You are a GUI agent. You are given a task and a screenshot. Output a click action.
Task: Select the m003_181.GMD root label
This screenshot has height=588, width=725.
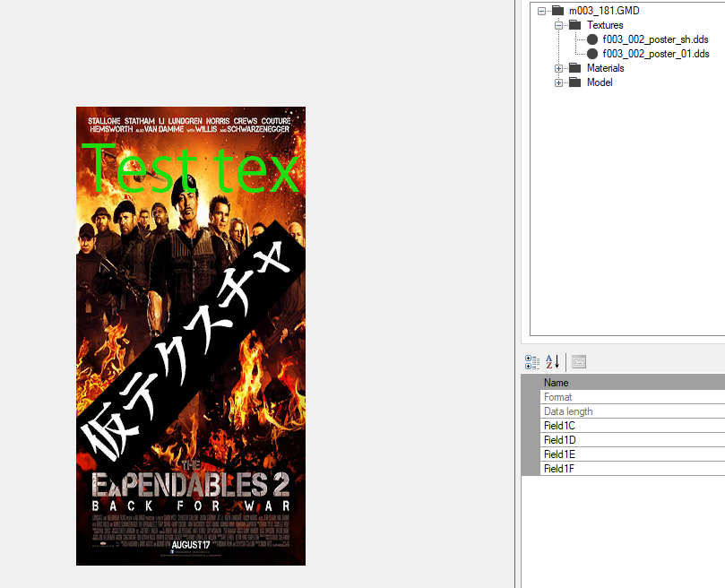click(x=604, y=11)
